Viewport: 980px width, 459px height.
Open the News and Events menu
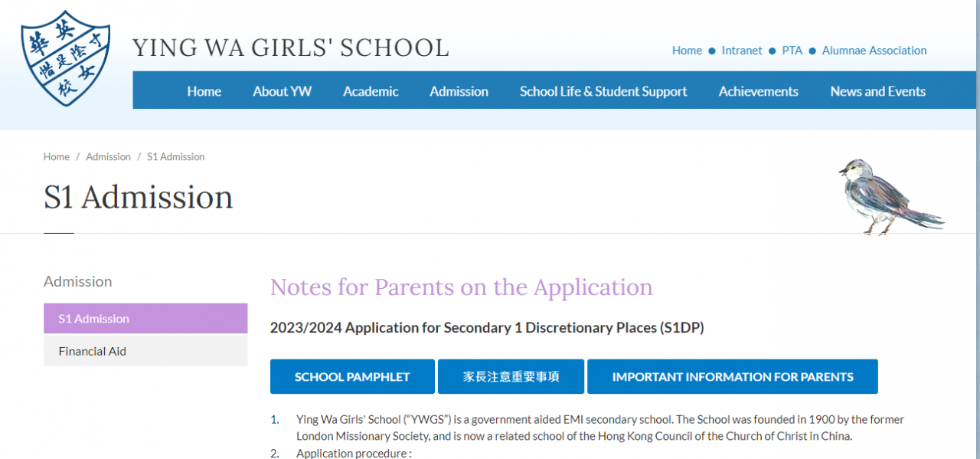(x=877, y=91)
